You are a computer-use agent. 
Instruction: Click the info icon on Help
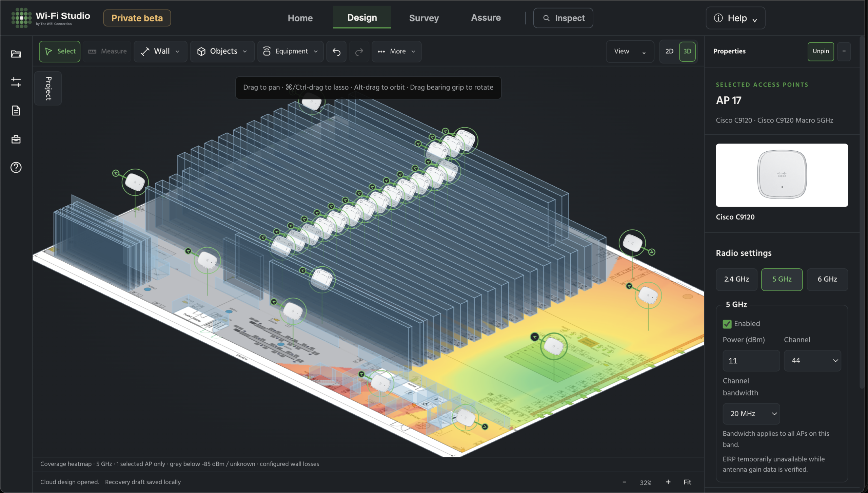(x=718, y=18)
